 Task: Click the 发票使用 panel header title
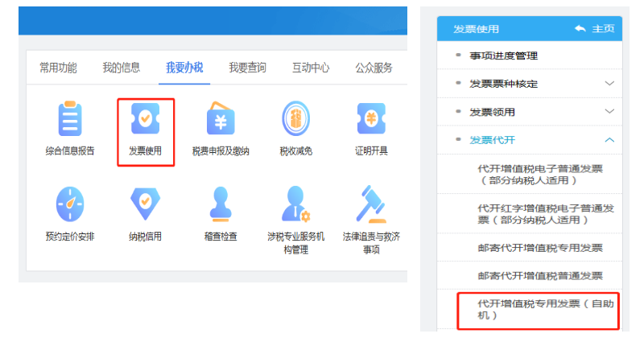tap(476, 29)
